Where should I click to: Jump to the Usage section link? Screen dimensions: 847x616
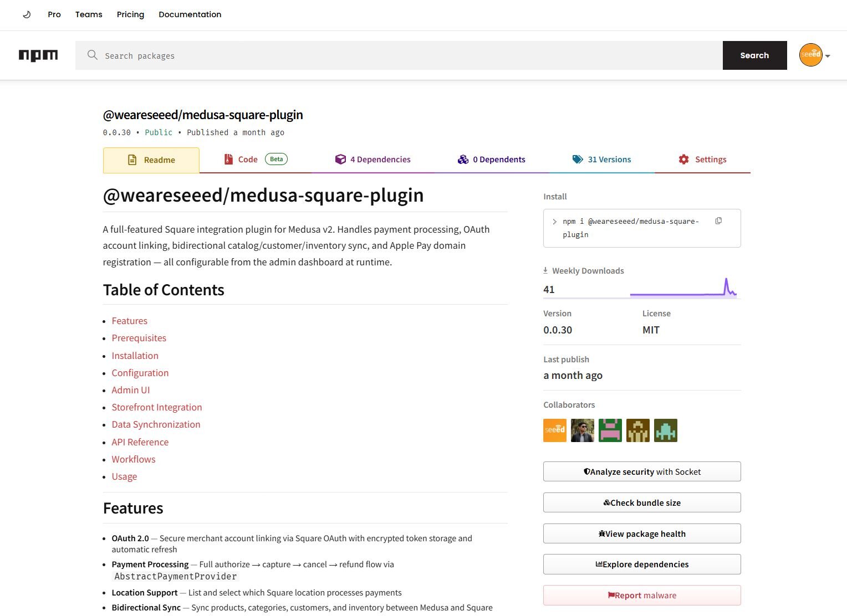[124, 476]
